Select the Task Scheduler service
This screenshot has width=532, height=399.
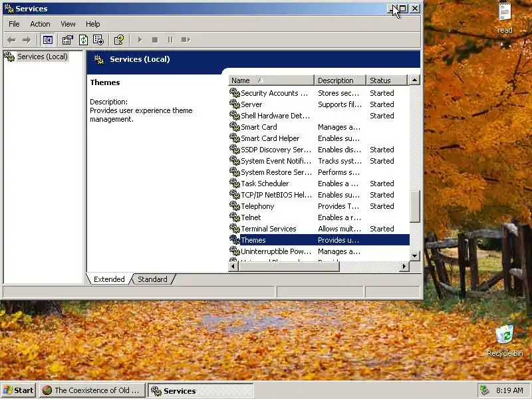click(x=319, y=184)
